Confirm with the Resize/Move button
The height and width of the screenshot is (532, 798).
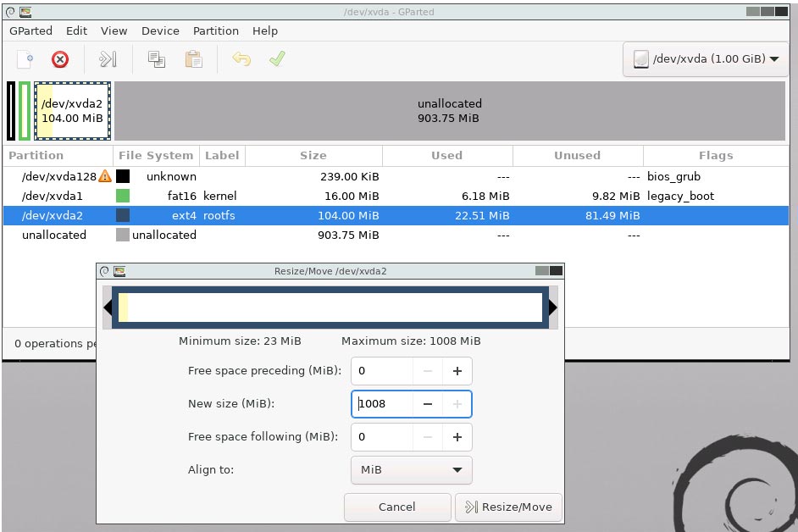point(508,507)
